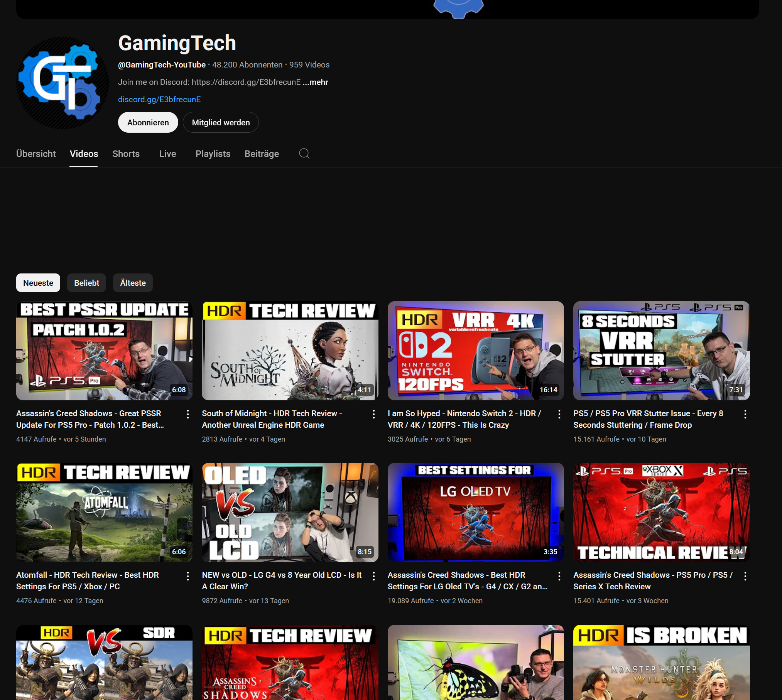Open options menu on Nintendo Switch 2 video
The width and height of the screenshot is (782, 700).
coord(559,414)
